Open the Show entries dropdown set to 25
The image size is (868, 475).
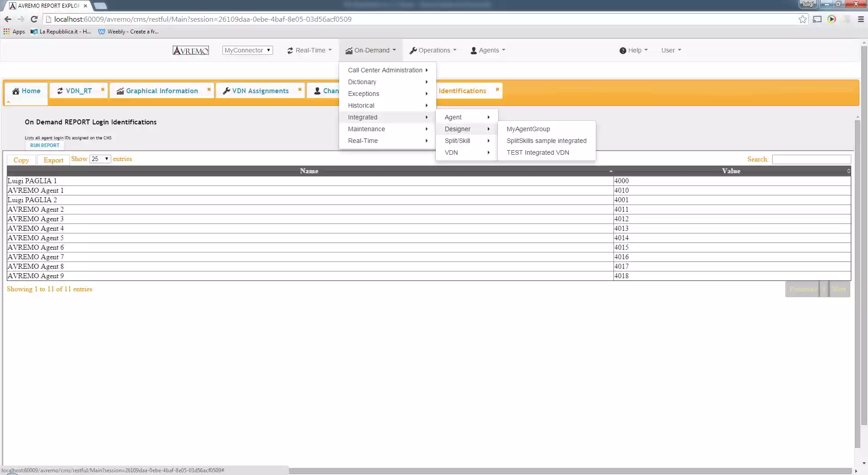(x=100, y=159)
